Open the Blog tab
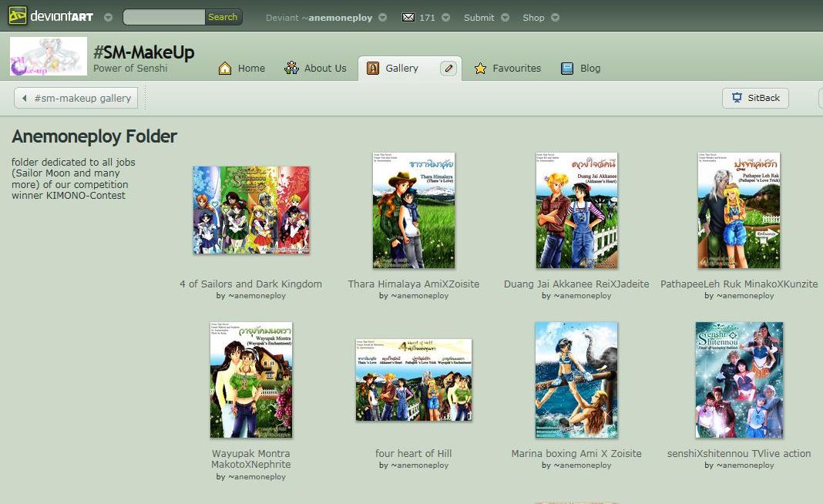 pyautogui.click(x=590, y=69)
